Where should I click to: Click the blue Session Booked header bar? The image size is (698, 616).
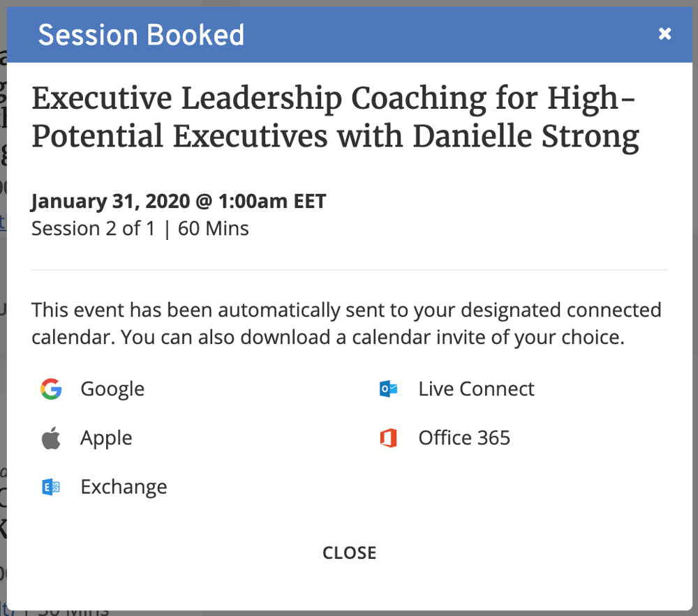350,35
